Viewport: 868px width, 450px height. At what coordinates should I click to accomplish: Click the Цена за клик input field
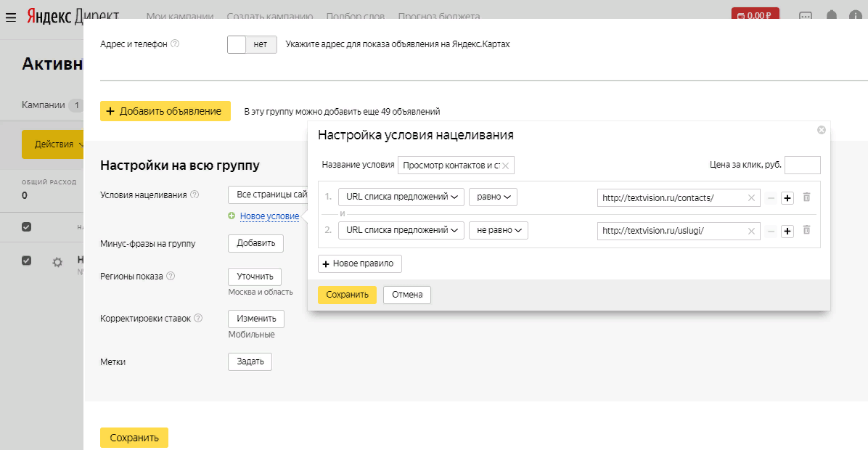(x=803, y=165)
